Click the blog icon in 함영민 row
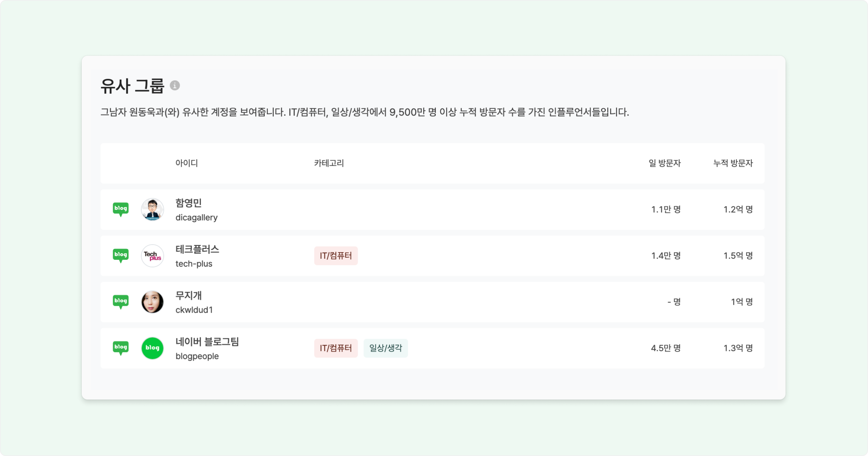 pos(120,209)
